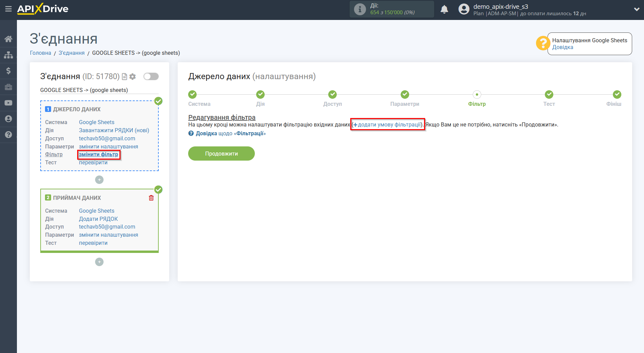Open the connection notes document icon

click(125, 77)
